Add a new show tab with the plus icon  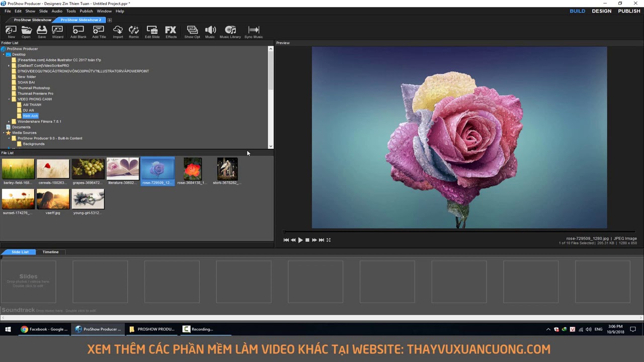click(x=110, y=20)
